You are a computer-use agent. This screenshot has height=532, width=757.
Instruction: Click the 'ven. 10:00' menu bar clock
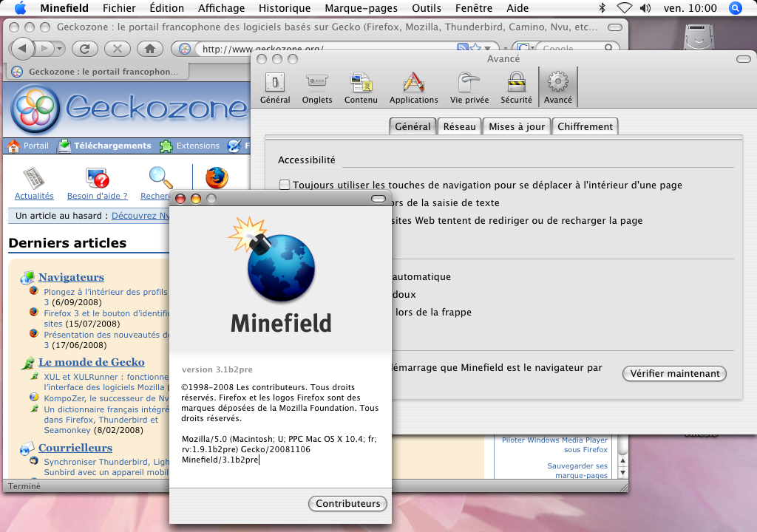click(690, 7)
